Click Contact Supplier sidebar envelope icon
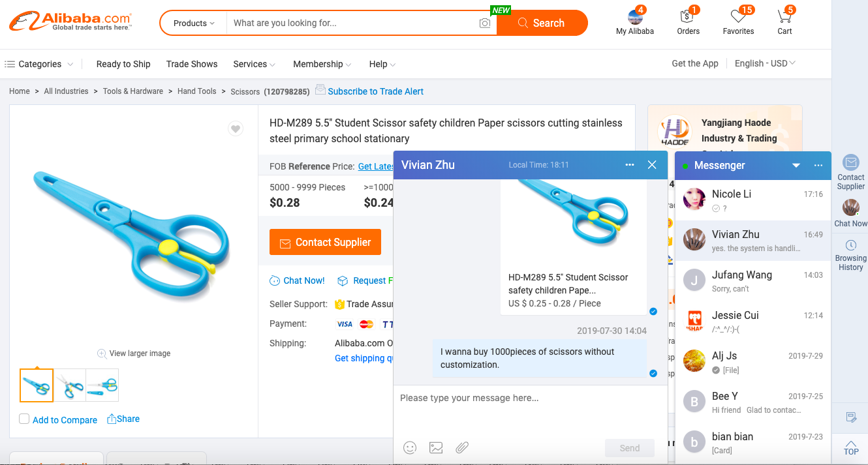This screenshot has height=465, width=868. (850, 162)
